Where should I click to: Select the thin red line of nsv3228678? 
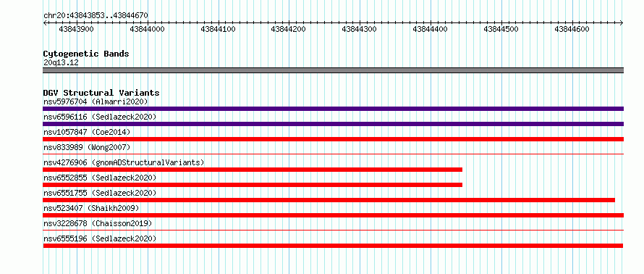coord(333,230)
